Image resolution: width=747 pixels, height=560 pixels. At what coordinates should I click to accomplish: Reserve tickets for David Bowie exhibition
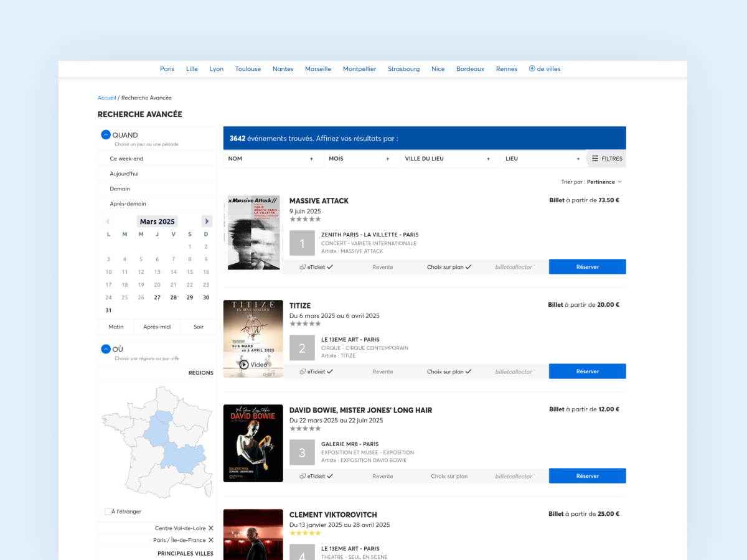588,476
